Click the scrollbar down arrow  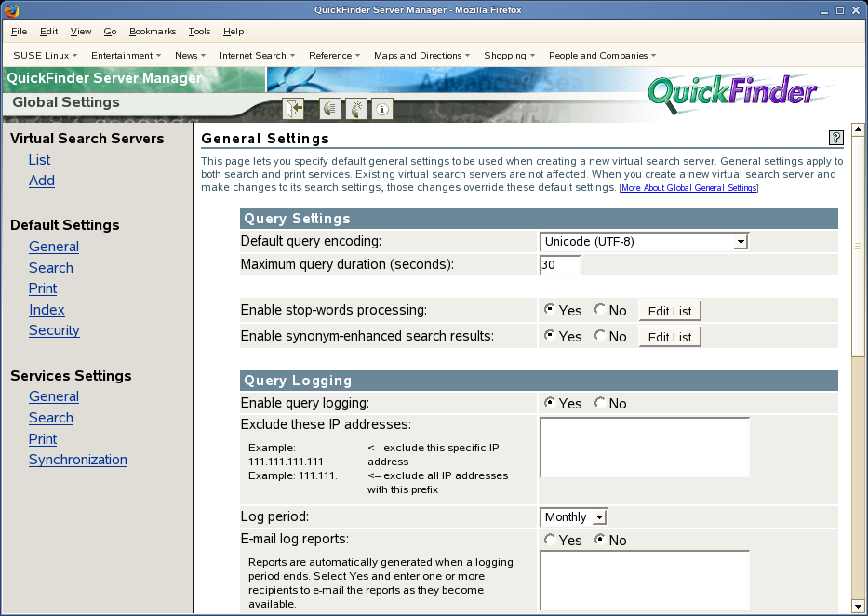coord(858,606)
